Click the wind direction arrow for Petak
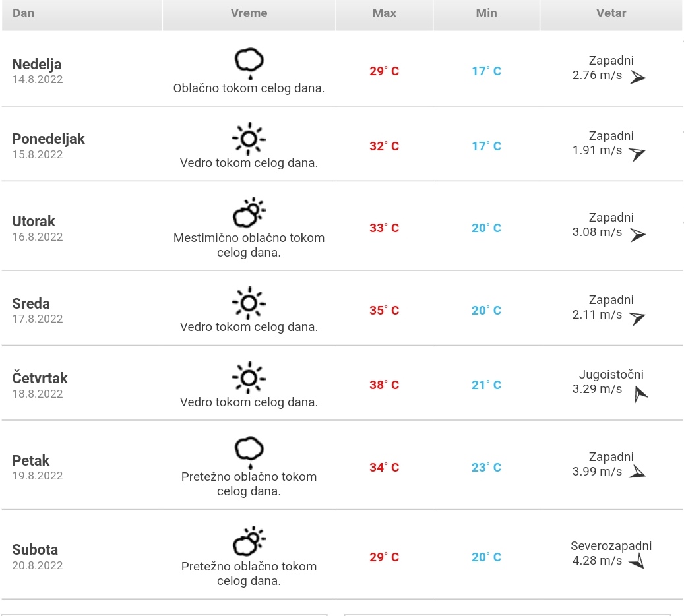 [637, 472]
